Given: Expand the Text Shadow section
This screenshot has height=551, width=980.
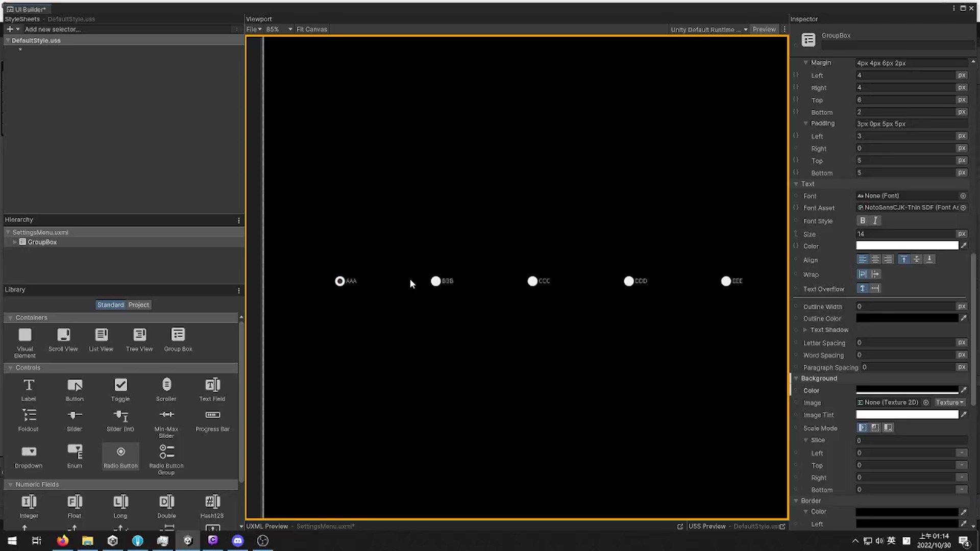Looking at the screenshot, I should (x=805, y=330).
